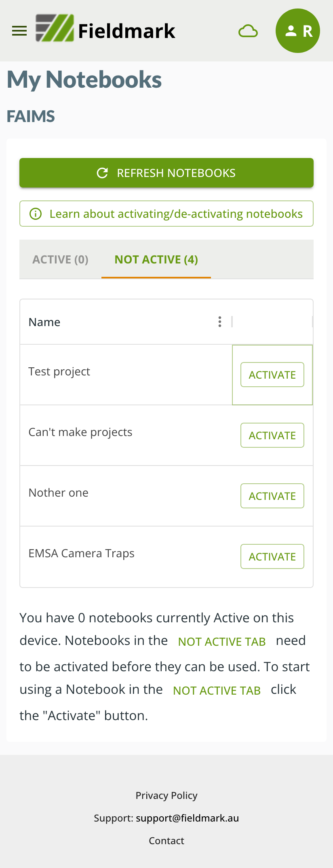Open the Privacy Policy link
This screenshot has height=868, width=333.
point(166,795)
